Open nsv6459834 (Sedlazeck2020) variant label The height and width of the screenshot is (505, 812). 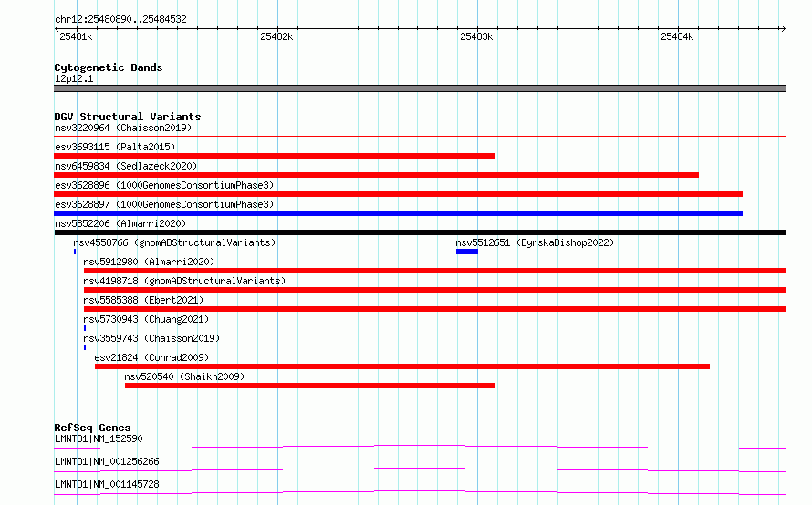(x=126, y=166)
